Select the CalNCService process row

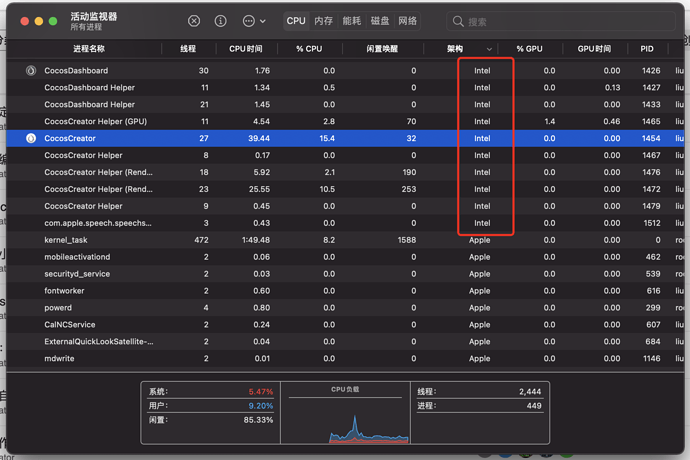click(345, 325)
